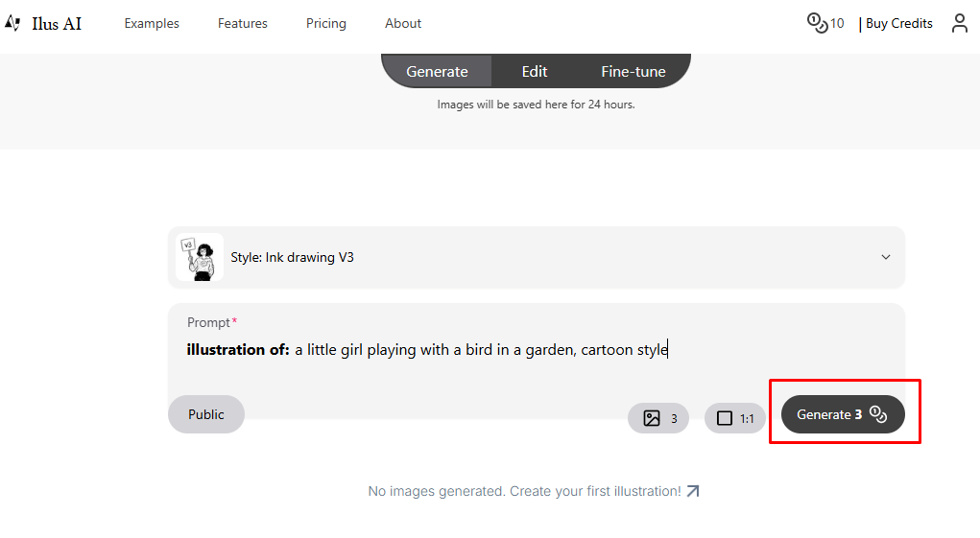This screenshot has height=538, width=980.
Task: Go to the Examples page
Action: point(152,23)
